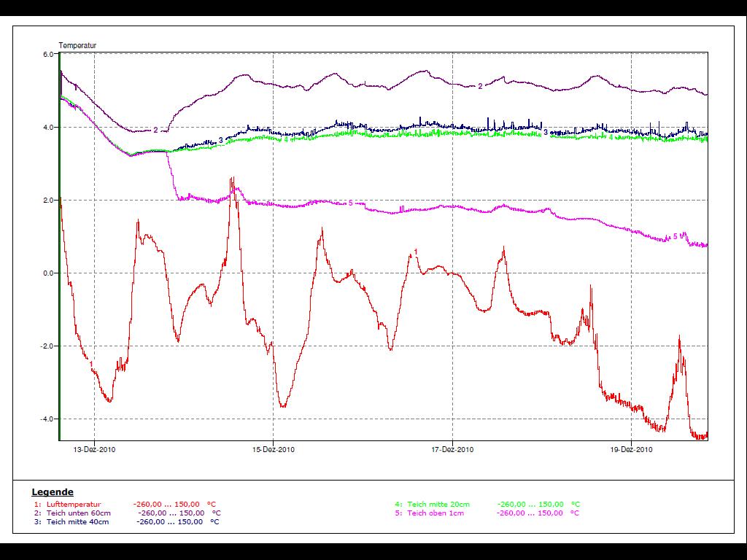
Task: Click the 0.0 y-axis tick label
Action: tap(49, 273)
